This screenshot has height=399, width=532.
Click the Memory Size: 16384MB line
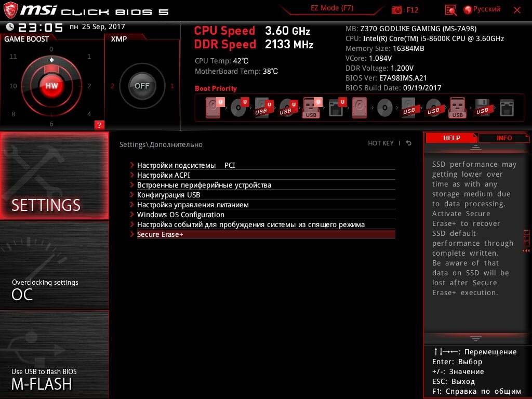click(385, 48)
